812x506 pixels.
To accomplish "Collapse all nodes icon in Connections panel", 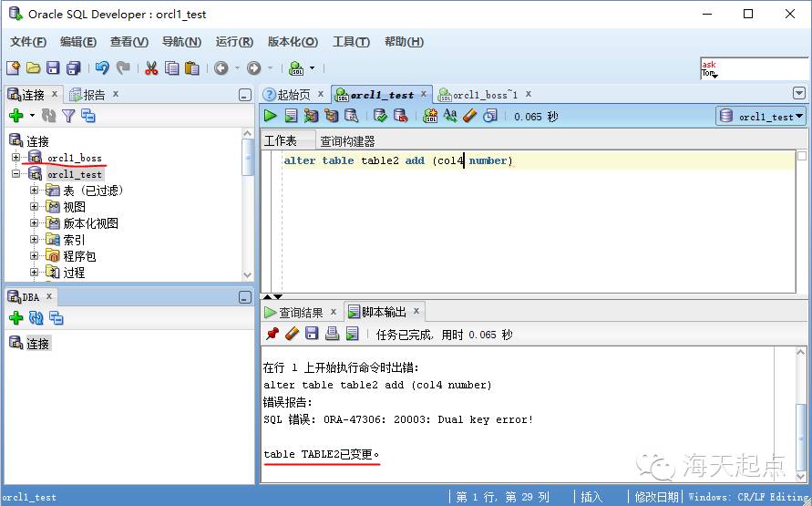I will pos(88,116).
